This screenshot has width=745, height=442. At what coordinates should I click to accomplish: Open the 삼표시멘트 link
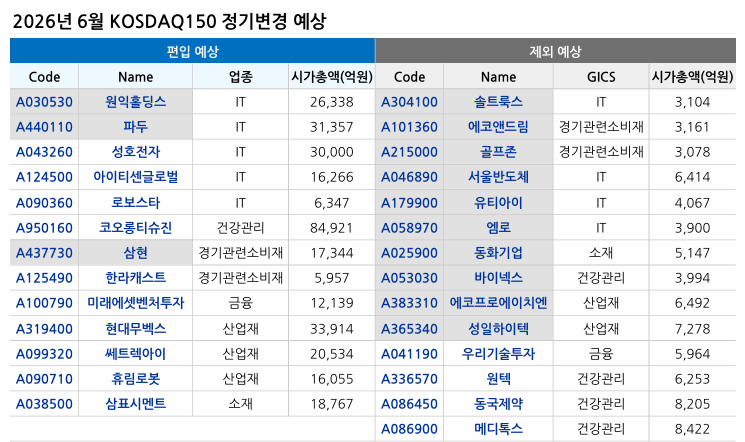click(x=135, y=404)
